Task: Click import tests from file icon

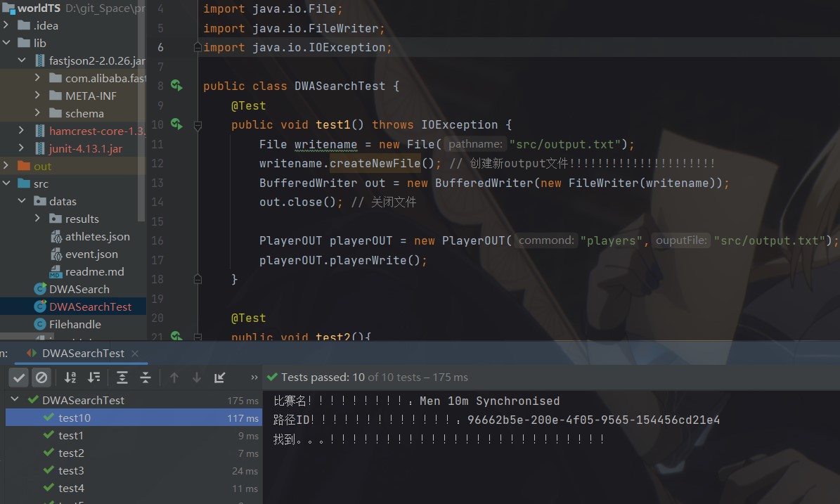Action: (219, 377)
